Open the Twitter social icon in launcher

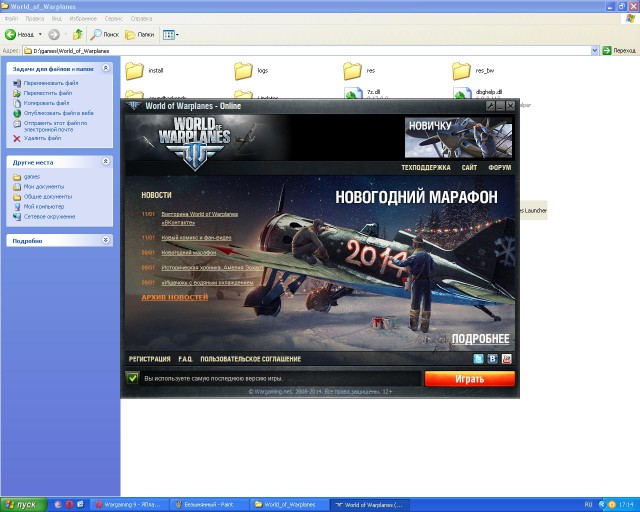pos(478,359)
